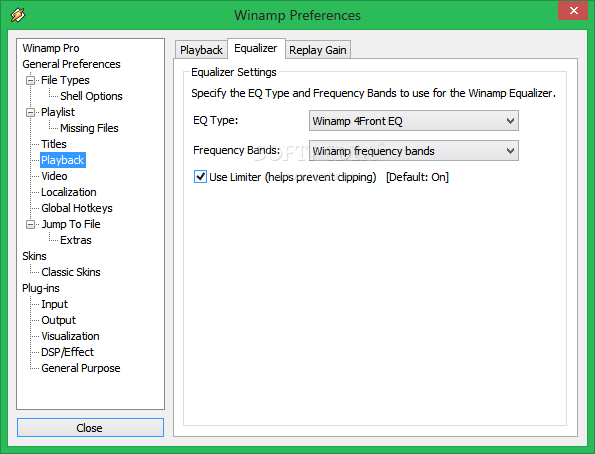Image resolution: width=595 pixels, height=454 pixels.
Task: Select Classic Skins in the tree
Action: tap(71, 272)
